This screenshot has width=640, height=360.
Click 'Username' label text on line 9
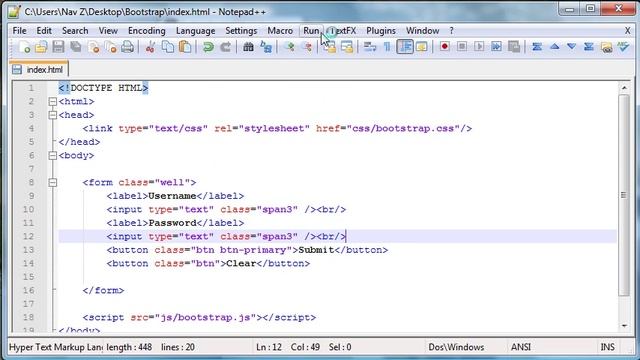coord(172,196)
